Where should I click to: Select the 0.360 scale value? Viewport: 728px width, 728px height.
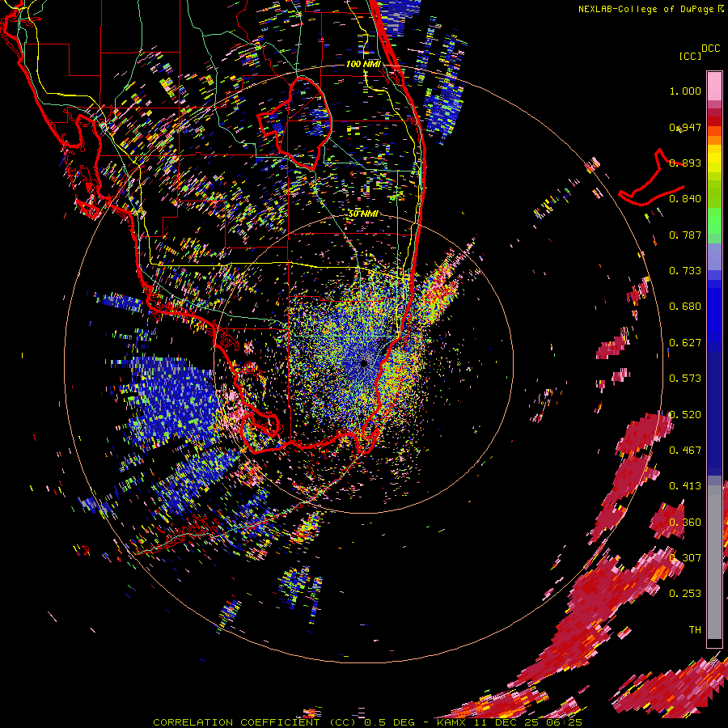click(685, 523)
